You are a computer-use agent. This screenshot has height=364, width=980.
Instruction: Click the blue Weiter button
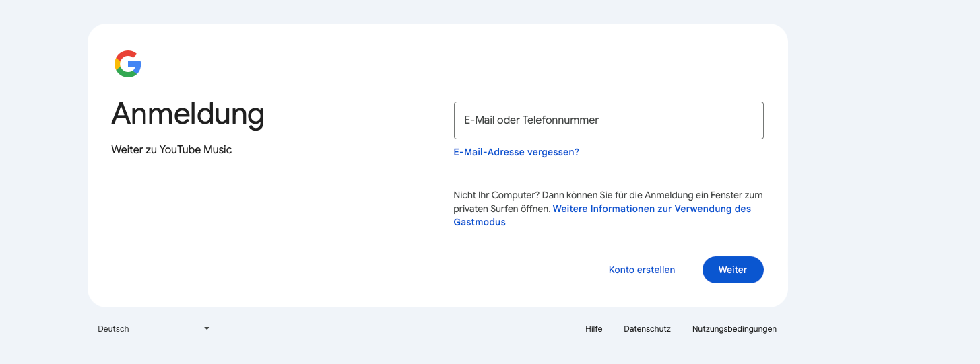pyautogui.click(x=733, y=270)
